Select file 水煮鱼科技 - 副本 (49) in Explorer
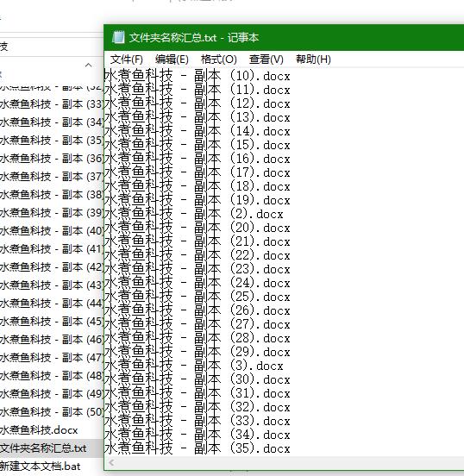The height and width of the screenshot is (476, 464). pyautogui.click(x=52, y=394)
